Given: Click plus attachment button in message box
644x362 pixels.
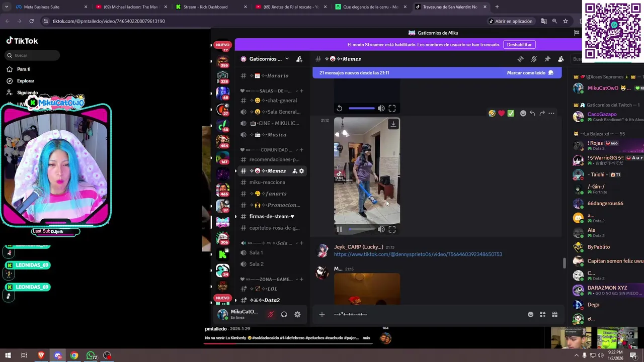Looking at the screenshot, I should click(322, 314).
